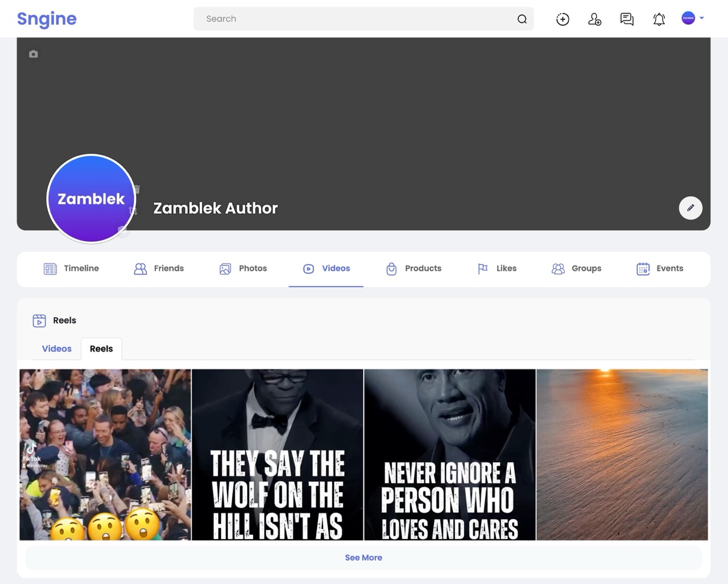Click the Sngine logo
Image resolution: width=728 pixels, height=584 pixels.
coord(47,19)
